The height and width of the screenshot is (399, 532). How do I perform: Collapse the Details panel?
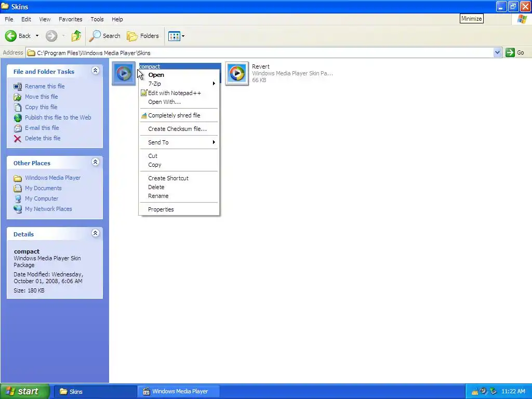tap(96, 233)
